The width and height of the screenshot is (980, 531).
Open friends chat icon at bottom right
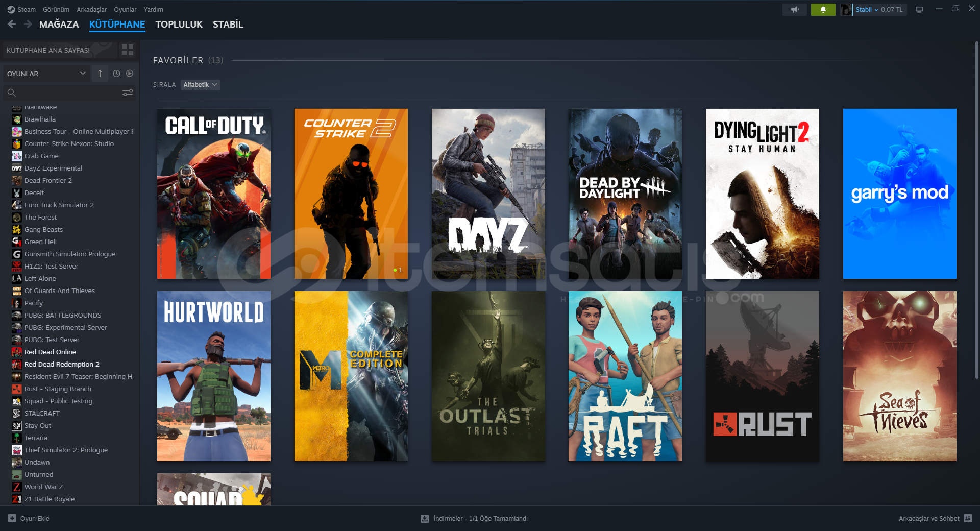[968, 518]
